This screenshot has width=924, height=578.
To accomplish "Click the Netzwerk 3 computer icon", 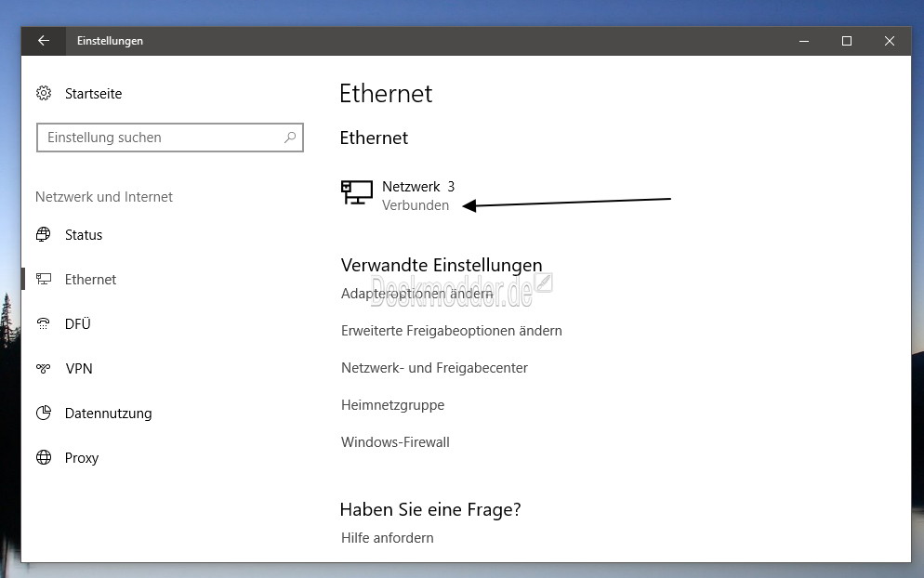I will coord(357,192).
